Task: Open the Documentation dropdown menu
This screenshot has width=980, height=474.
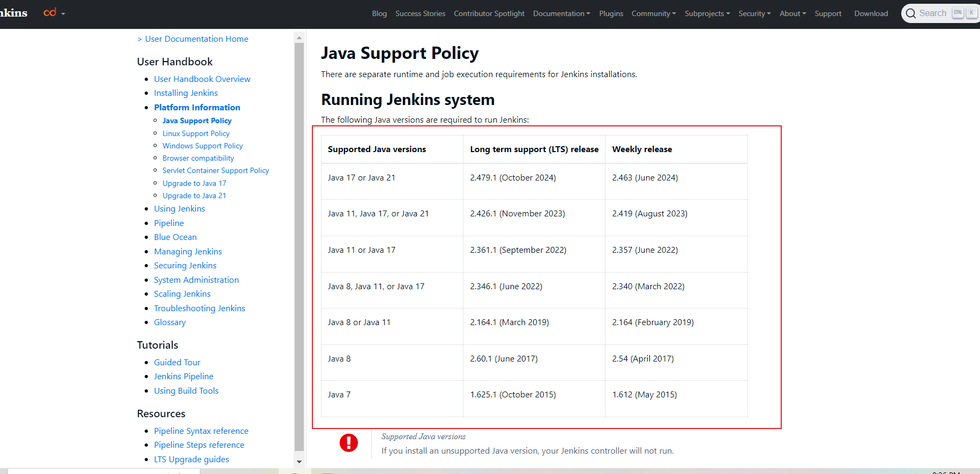Action: pos(562,13)
